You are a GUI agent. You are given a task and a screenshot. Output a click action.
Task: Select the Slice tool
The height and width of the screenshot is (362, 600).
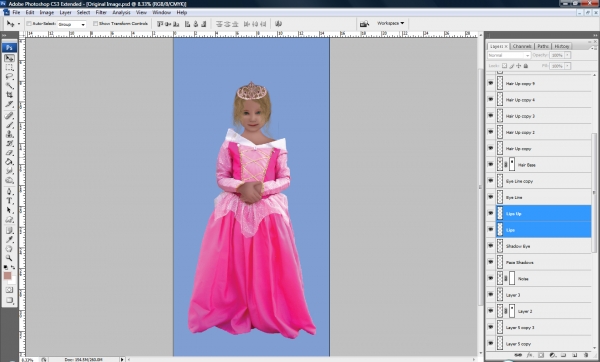tap(9, 104)
